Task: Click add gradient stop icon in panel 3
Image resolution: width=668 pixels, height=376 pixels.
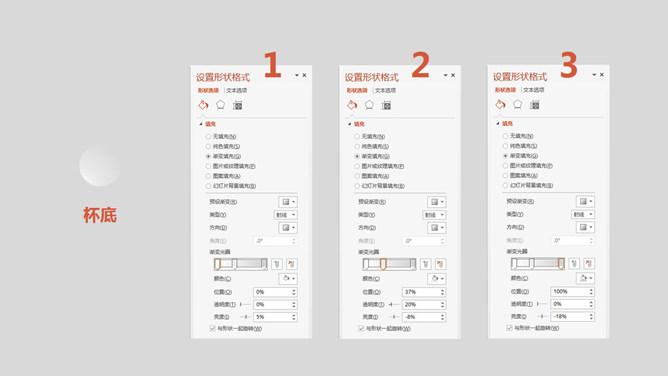Action: click(x=574, y=264)
